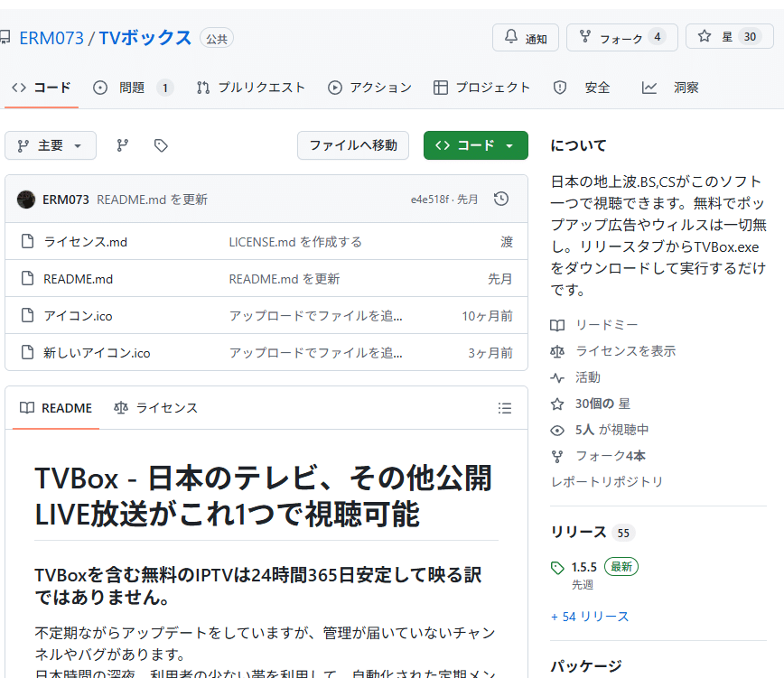
Task: Open commit history clock icon
Action: 501,199
